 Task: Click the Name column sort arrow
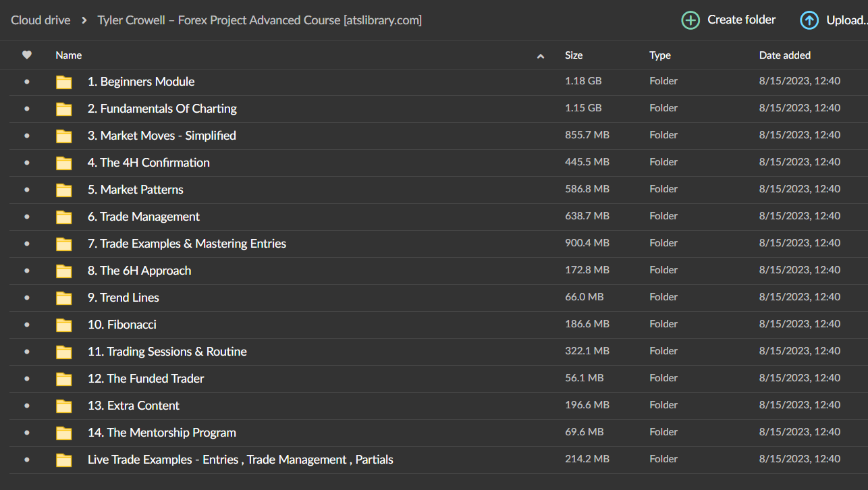[540, 56]
